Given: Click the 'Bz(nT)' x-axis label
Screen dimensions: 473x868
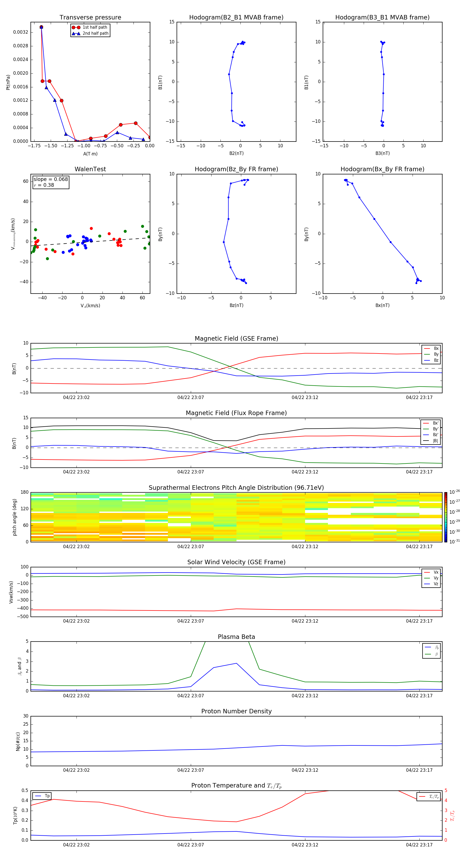Looking at the screenshot, I should (236, 305).
